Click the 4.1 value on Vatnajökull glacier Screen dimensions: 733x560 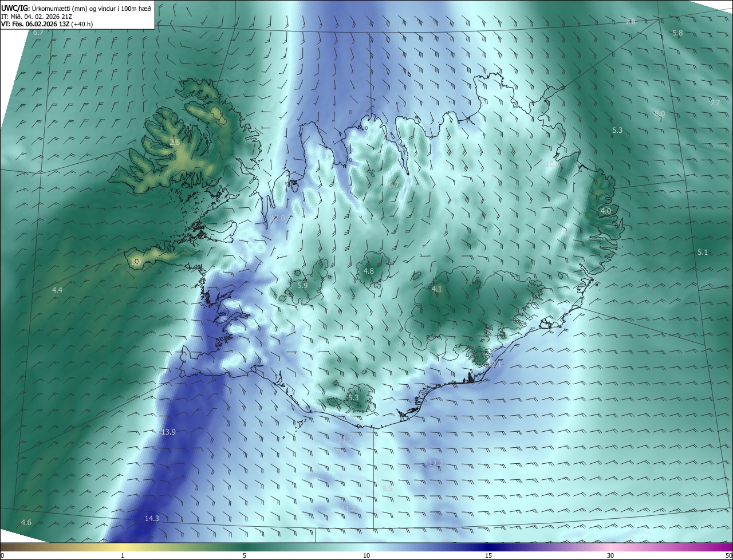(x=437, y=289)
